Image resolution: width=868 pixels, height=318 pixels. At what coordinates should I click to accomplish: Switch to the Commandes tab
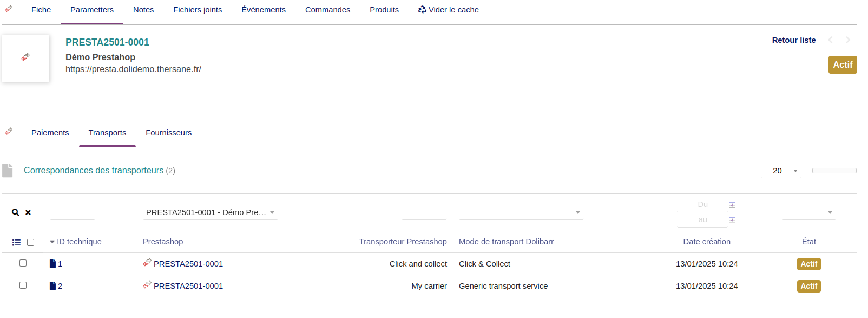tap(327, 10)
